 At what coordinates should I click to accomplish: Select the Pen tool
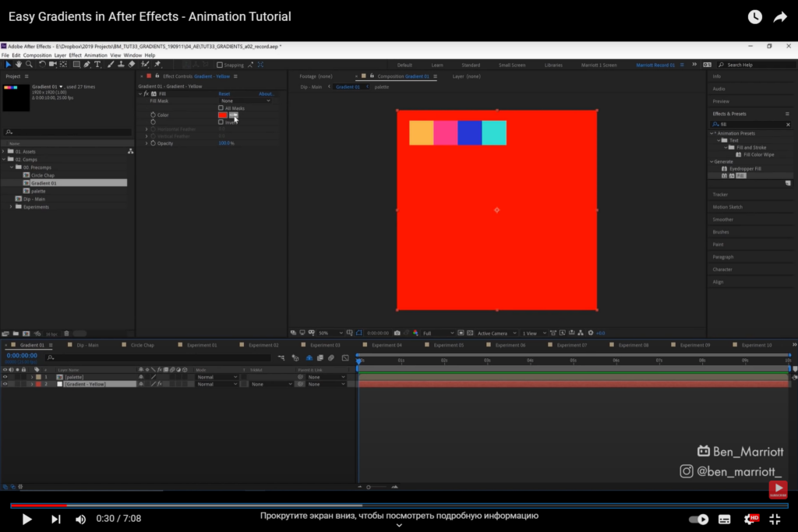pos(87,65)
